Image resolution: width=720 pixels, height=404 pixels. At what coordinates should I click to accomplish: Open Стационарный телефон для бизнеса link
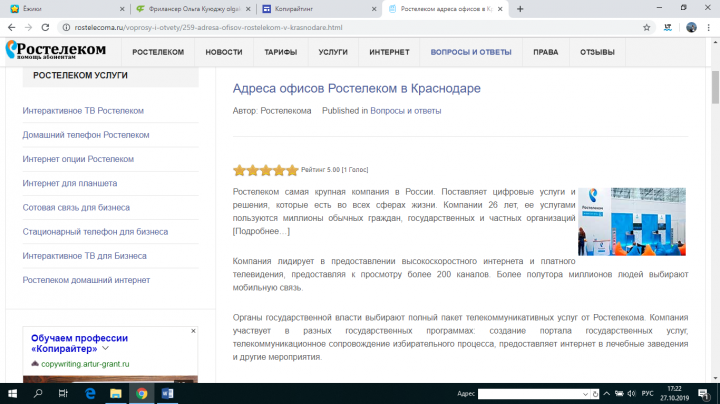pos(95,232)
